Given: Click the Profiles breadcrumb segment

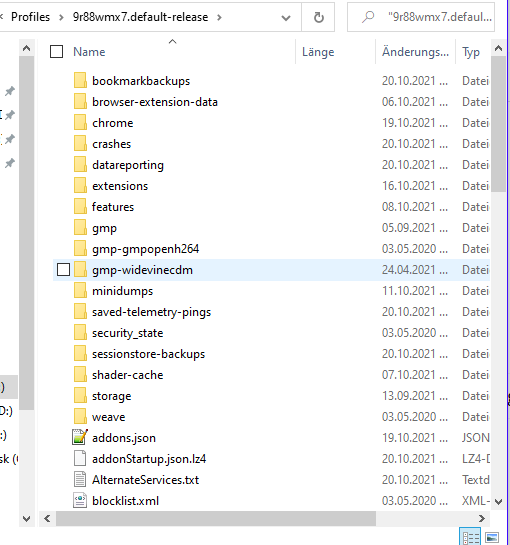Looking at the screenshot, I should (x=31, y=17).
